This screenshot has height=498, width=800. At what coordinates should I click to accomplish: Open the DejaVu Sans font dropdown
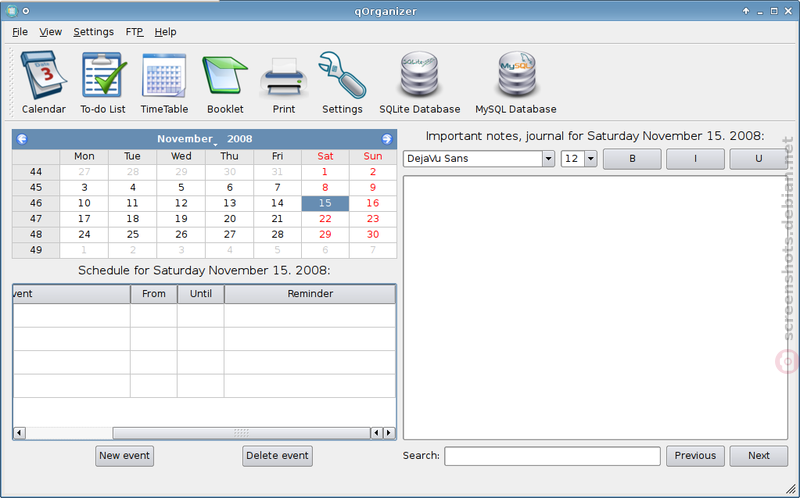pyautogui.click(x=479, y=159)
